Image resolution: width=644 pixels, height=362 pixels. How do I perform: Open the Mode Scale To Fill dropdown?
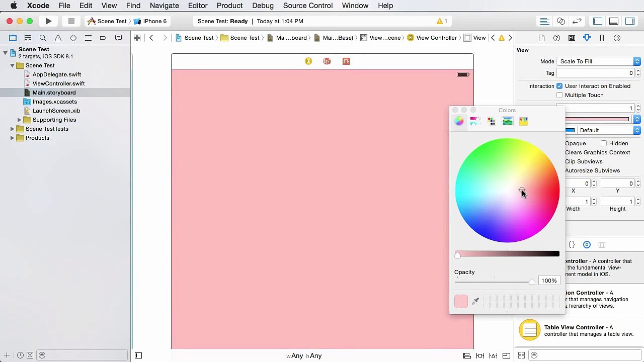click(x=598, y=61)
